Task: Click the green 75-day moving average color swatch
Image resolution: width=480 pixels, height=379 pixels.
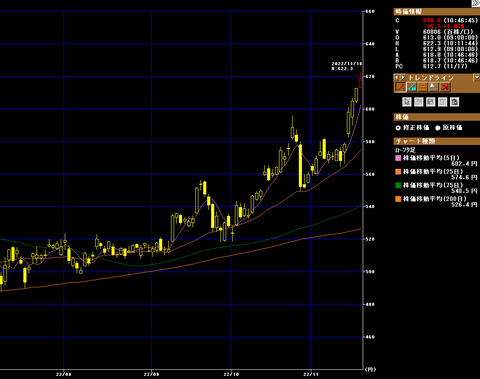Action: [x=398, y=185]
